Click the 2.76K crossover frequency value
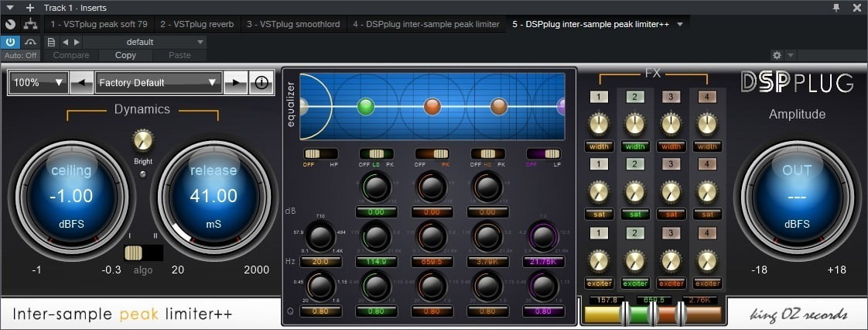868x330 pixels. pyautogui.click(x=701, y=300)
